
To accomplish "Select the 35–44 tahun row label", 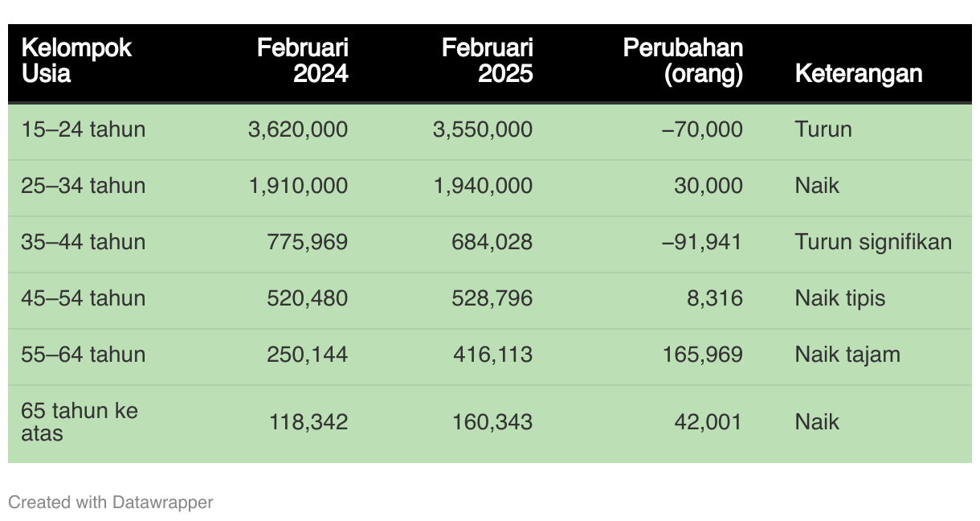I will tap(84, 242).
